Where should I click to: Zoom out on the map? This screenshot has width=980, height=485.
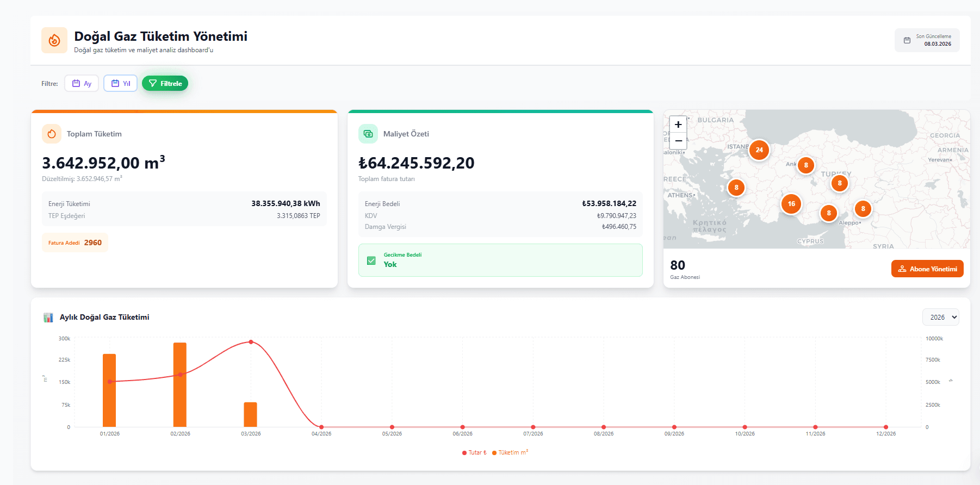coord(678,141)
